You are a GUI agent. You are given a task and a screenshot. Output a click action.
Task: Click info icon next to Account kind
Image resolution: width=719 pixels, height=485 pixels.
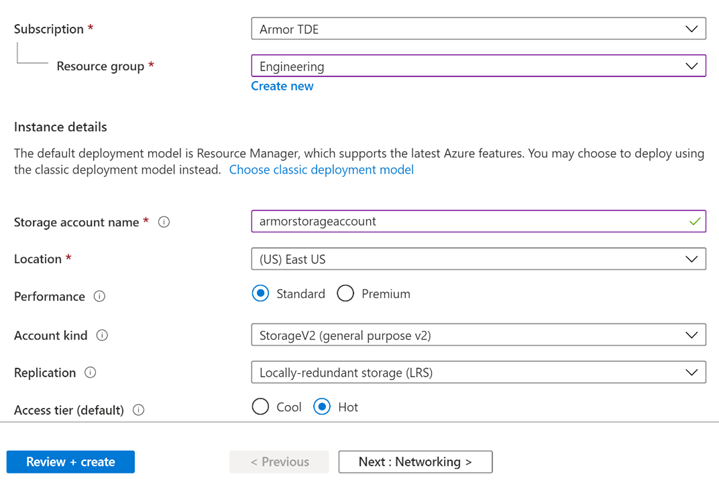click(101, 336)
